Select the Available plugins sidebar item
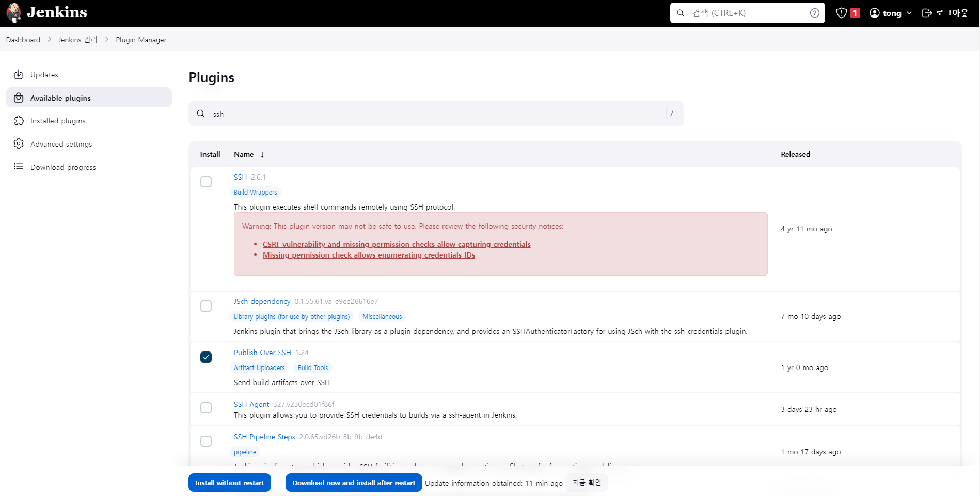This screenshot has width=980, height=496. (x=89, y=98)
